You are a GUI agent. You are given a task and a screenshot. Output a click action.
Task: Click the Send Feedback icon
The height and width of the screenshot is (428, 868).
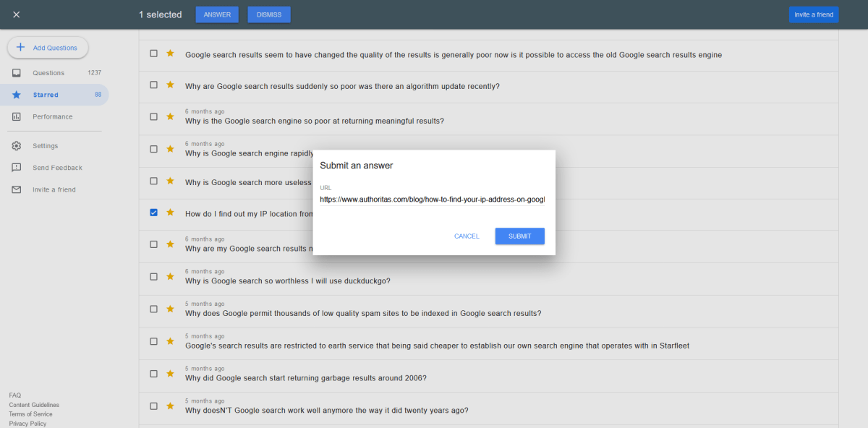pyautogui.click(x=16, y=168)
